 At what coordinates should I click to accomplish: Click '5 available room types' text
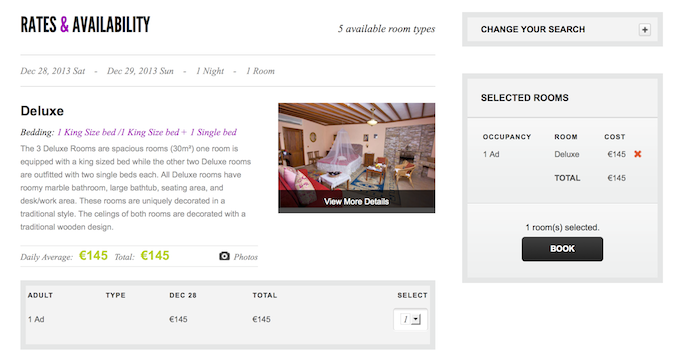tap(386, 29)
